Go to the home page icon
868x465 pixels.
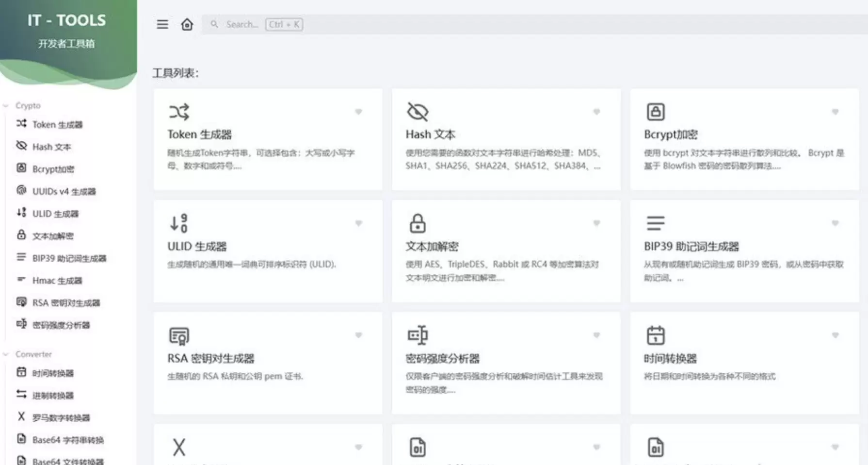(x=187, y=24)
